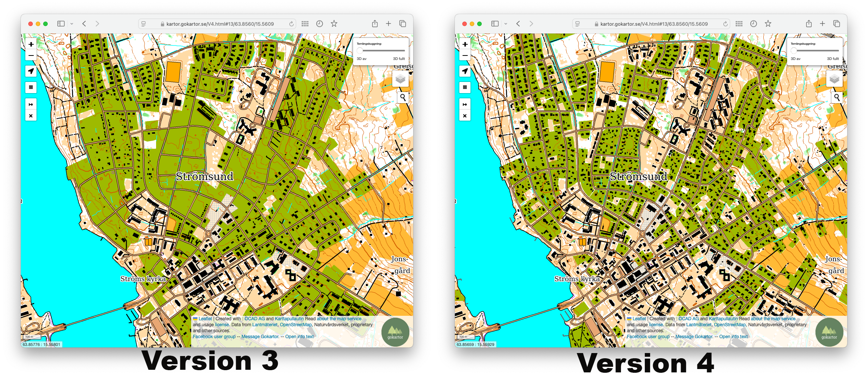Activate the measure arrow tool in Version 3
This screenshot has width=868, height=375.
coord(31,104)
